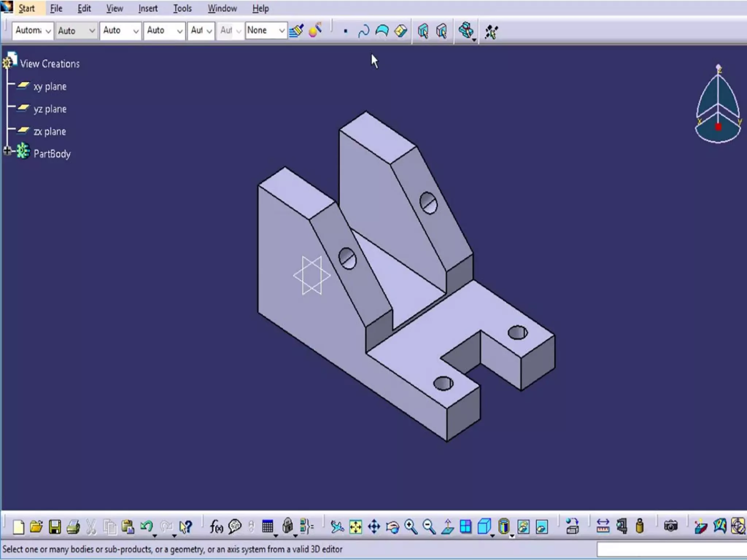Screen dimensions: 747x560
Task: Click the Fly Mode airplane icon
Action: (x=337, y=527)
